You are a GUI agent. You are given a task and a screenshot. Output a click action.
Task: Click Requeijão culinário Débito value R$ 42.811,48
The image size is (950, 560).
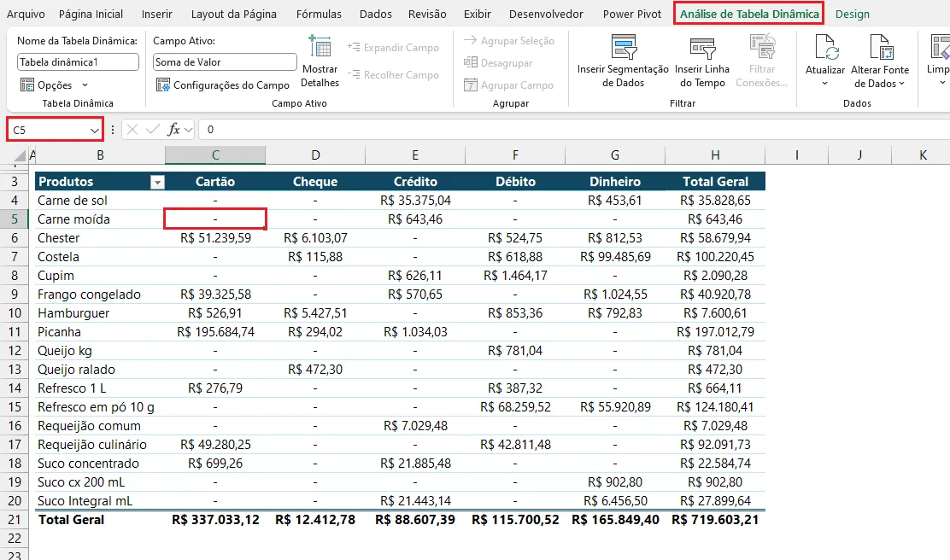pyautogui.click(x=515, y=445)
